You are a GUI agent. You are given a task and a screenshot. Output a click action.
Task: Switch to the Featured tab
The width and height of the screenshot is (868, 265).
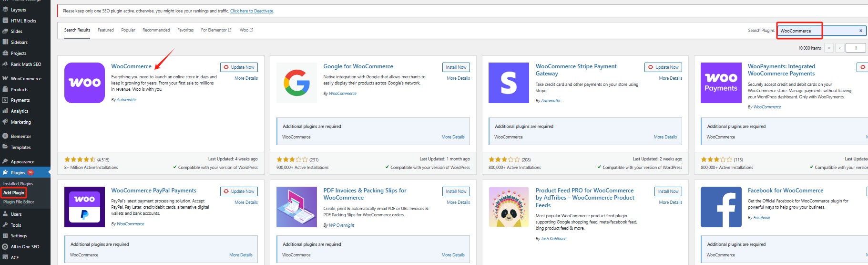(x=106, y=30)
